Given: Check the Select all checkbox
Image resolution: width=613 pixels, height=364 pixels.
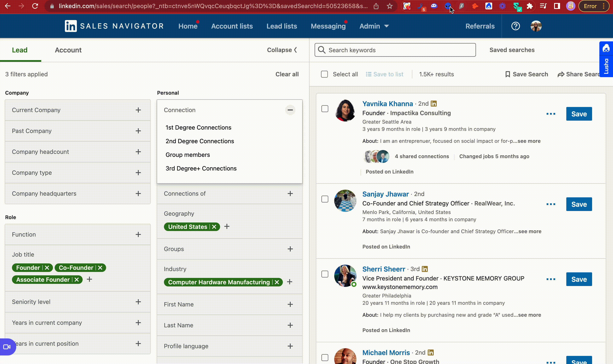Looking at the screenshot, I should (324, 74).
